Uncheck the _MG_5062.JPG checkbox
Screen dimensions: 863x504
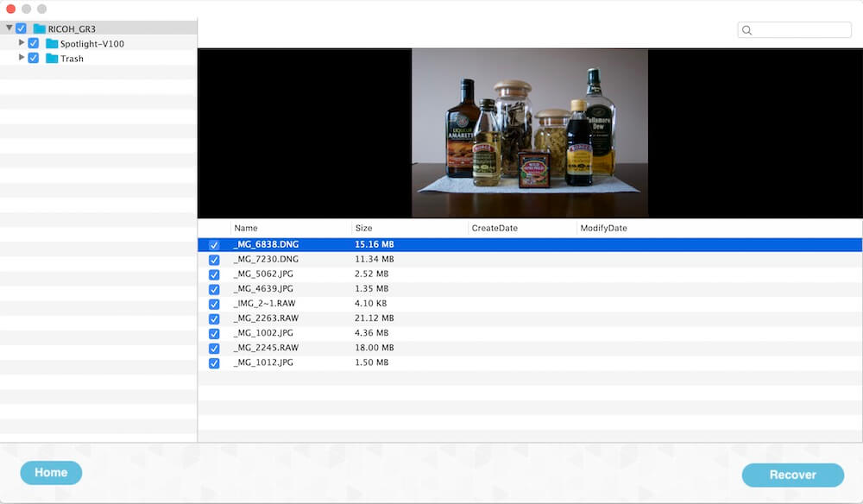click(214, 274)
